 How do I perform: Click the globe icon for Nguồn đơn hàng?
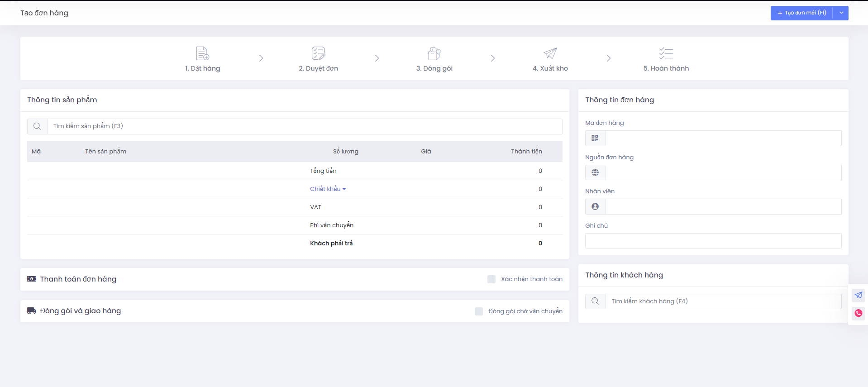(x=595, y=172)
